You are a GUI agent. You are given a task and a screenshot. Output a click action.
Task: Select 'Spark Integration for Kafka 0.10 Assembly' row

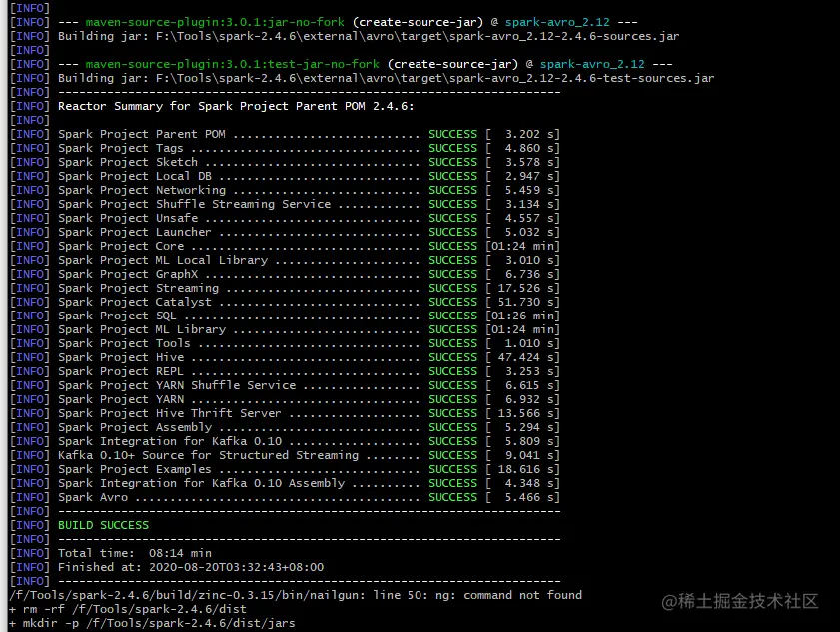pos(285,483)
